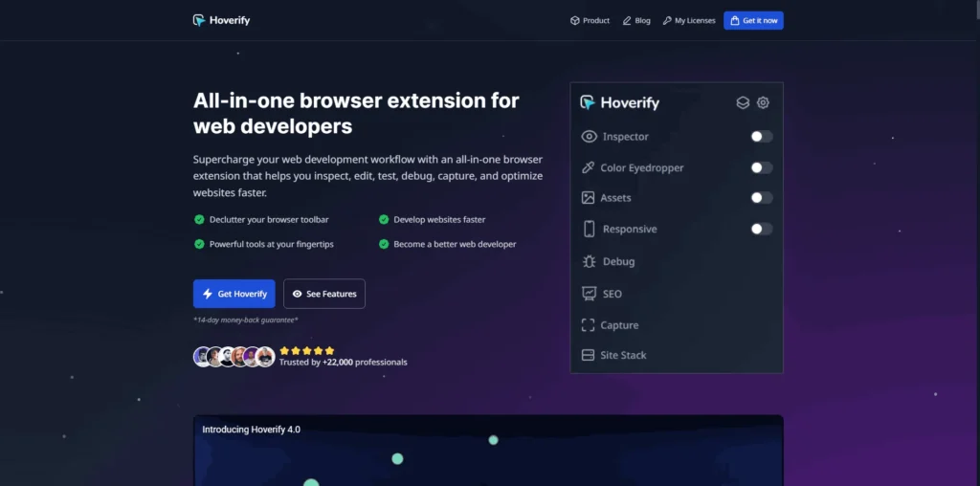980x486 pixels.
Task: Select the Debug label in panel
Action: 619,261
